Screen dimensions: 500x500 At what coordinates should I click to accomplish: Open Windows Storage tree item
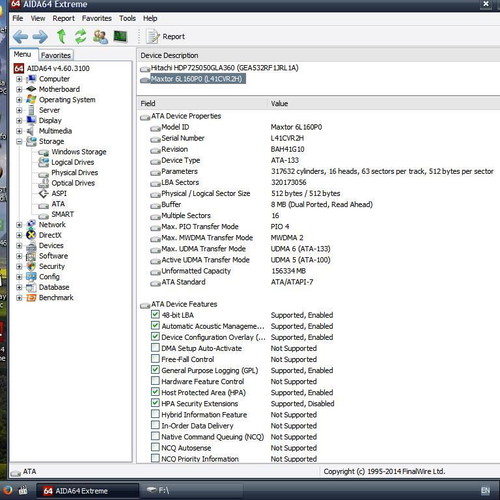79,152
